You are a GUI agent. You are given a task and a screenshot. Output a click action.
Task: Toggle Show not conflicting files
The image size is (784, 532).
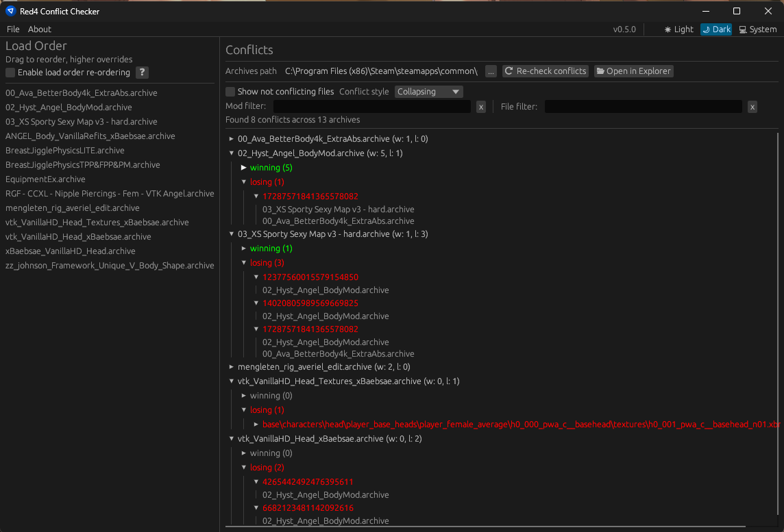coord(230,92)
